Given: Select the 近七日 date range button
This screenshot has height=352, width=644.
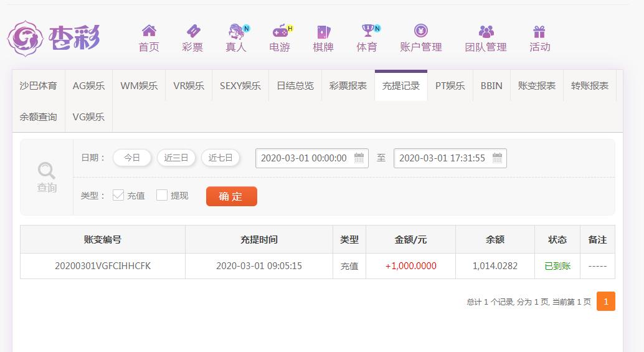Looking at the screenshot, I should tap(220, 158).
